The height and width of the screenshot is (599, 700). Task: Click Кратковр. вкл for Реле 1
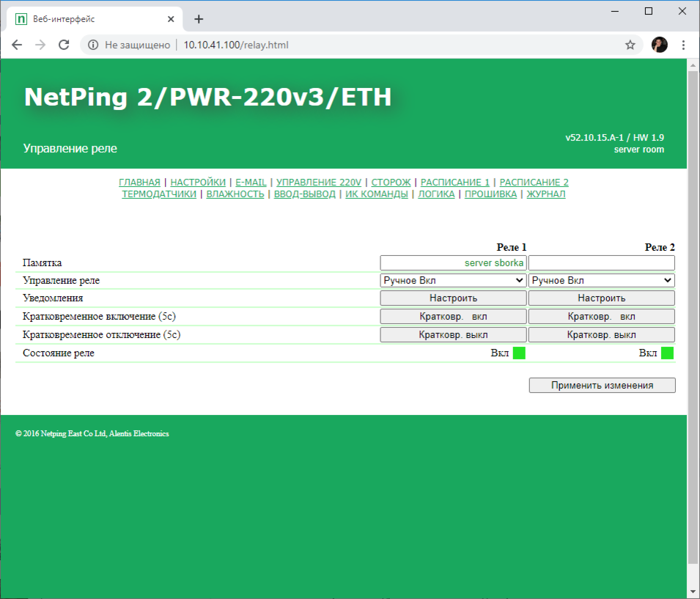[x=453, y=316]
